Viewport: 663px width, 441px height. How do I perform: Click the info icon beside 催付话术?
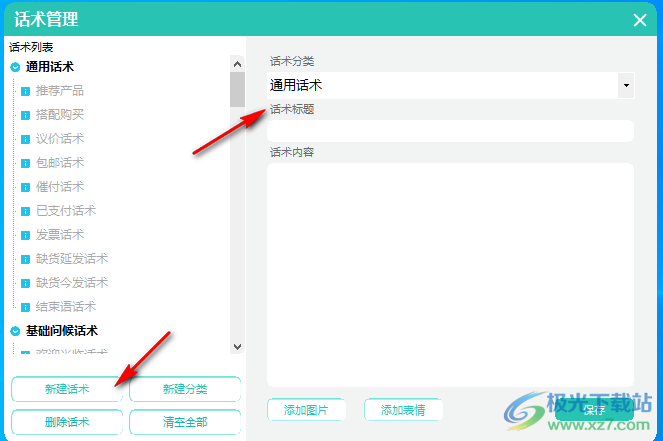point(25,187)
